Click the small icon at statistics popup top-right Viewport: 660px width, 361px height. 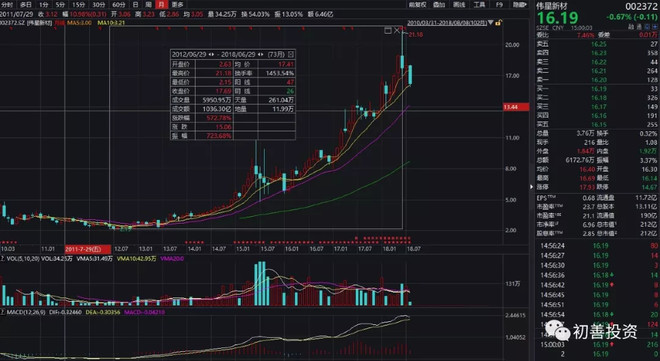tap(291, 55)
